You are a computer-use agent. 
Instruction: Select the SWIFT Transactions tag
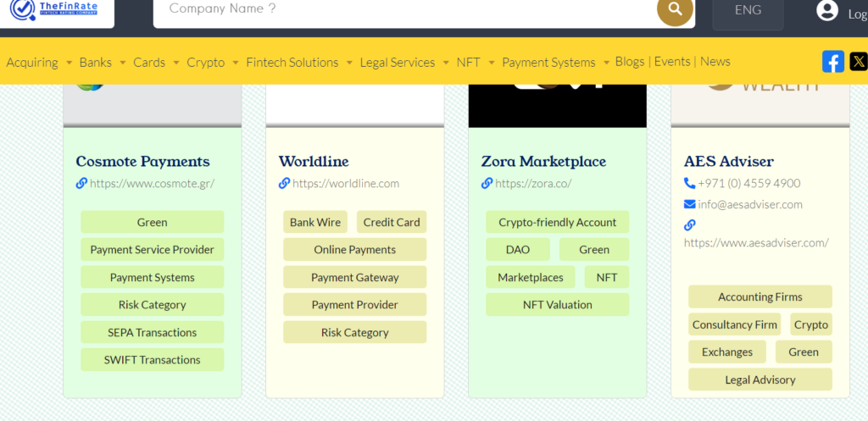pos(152,360)
